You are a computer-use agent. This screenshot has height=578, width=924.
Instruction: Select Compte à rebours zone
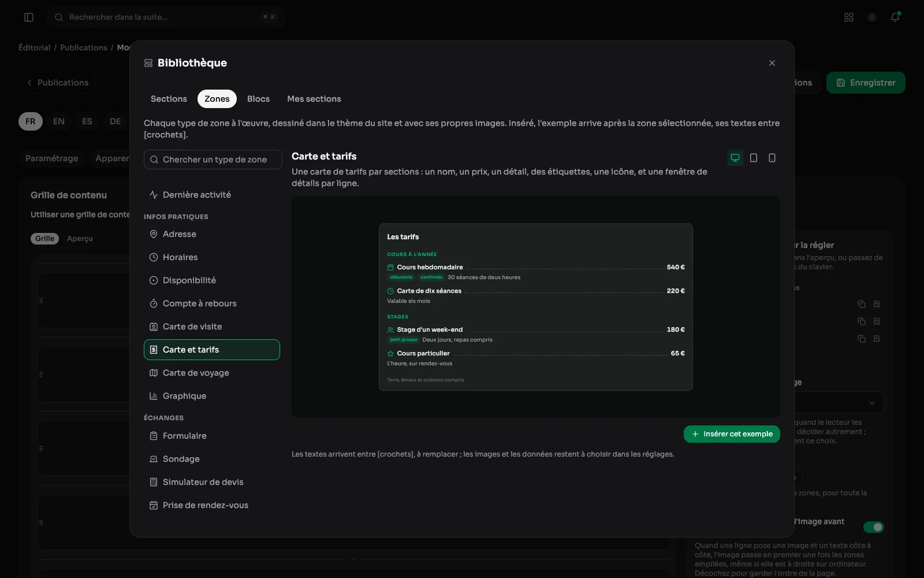point(212,303)
